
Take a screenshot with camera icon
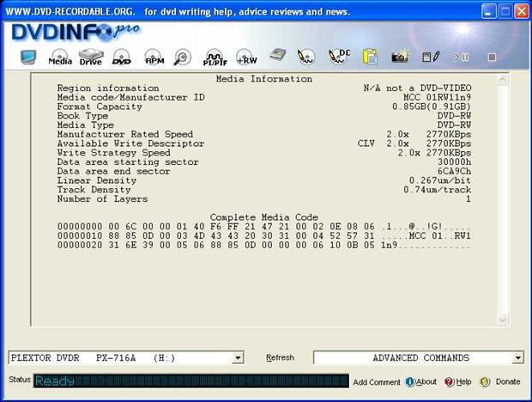[401, 57]
